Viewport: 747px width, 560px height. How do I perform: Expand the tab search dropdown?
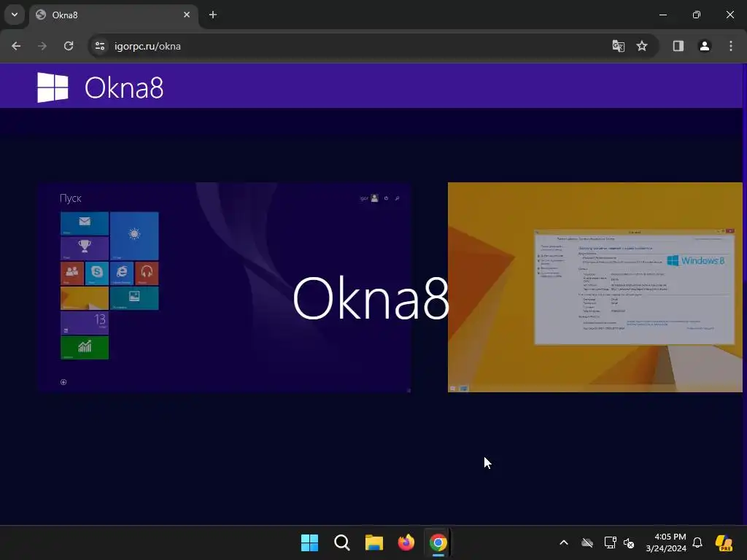15,15
